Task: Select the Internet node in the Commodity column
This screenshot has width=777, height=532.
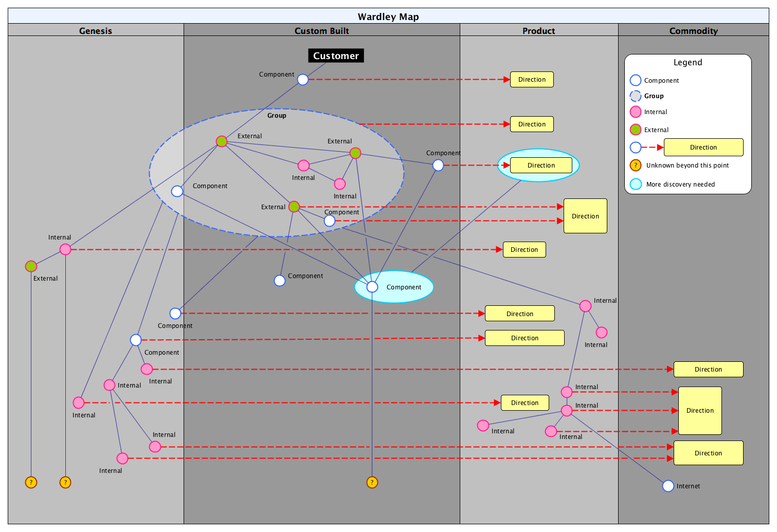Action: [668, 486]
